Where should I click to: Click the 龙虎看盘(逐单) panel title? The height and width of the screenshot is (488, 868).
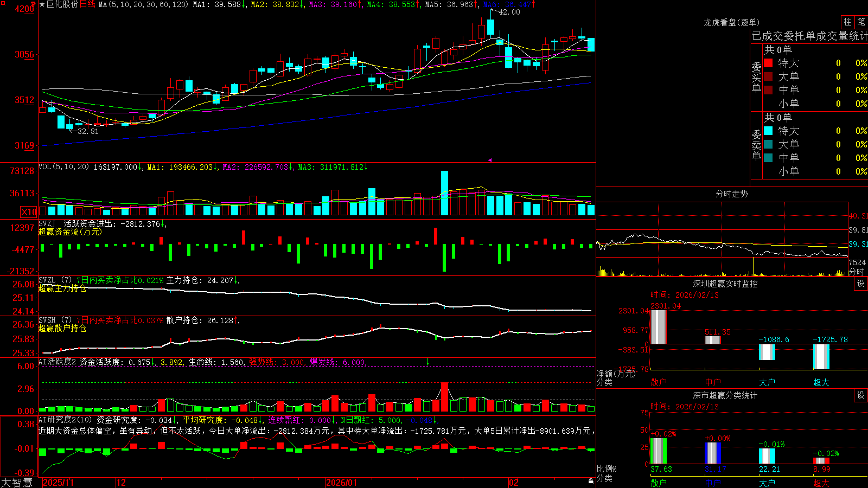click(x=731, y=22)
